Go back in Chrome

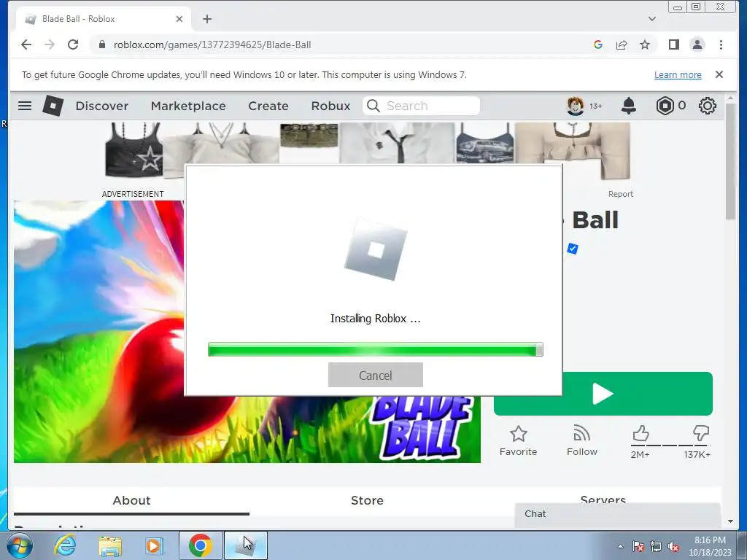coord(26,44)
